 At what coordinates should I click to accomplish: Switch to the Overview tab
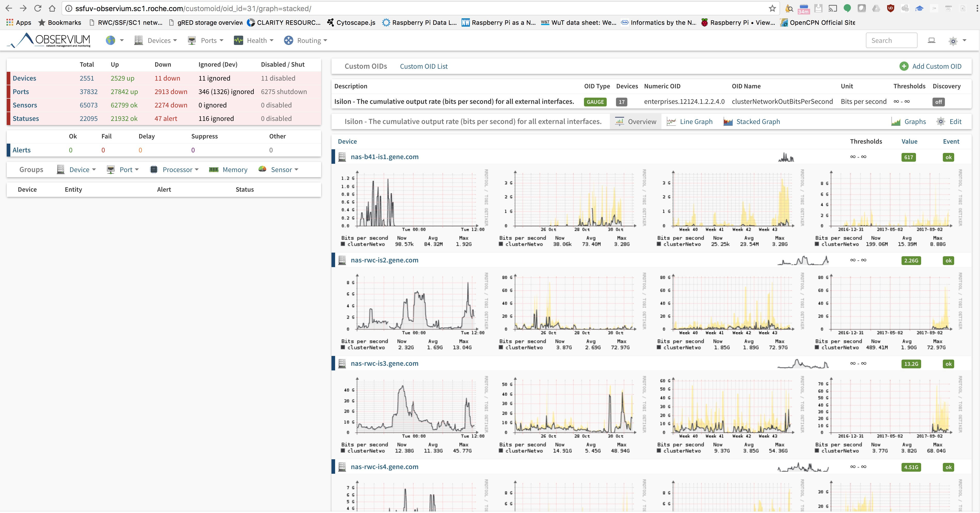(636, 121)
